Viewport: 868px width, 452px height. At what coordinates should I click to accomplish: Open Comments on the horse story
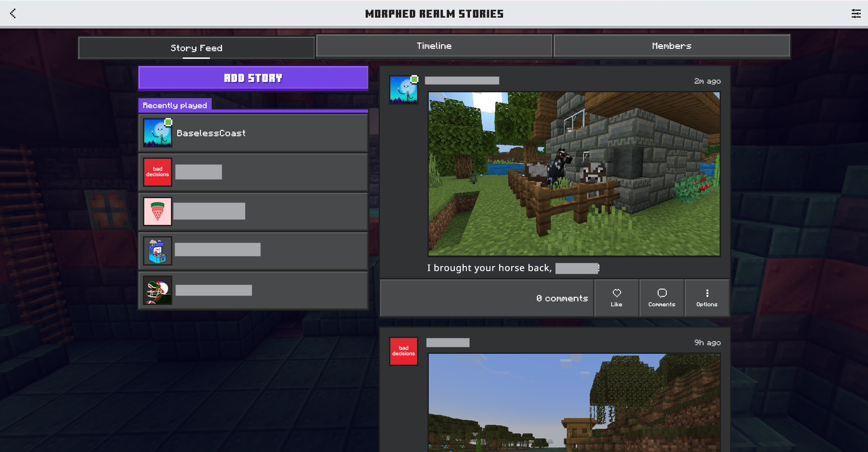662,298
